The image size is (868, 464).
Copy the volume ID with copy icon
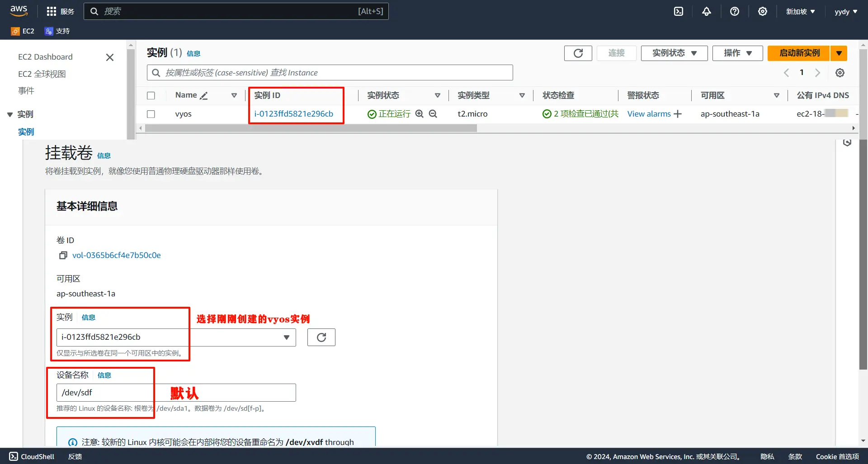(63, 255)
